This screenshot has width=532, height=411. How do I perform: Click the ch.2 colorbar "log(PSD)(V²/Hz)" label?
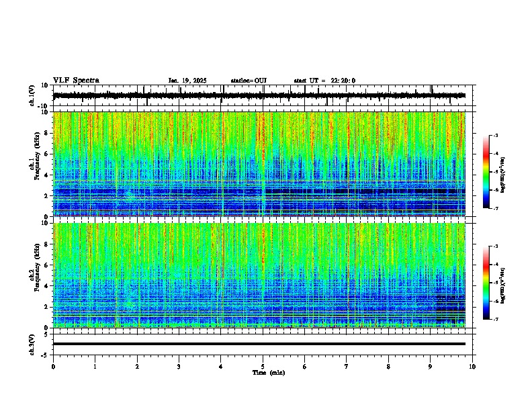pos(503,285)
